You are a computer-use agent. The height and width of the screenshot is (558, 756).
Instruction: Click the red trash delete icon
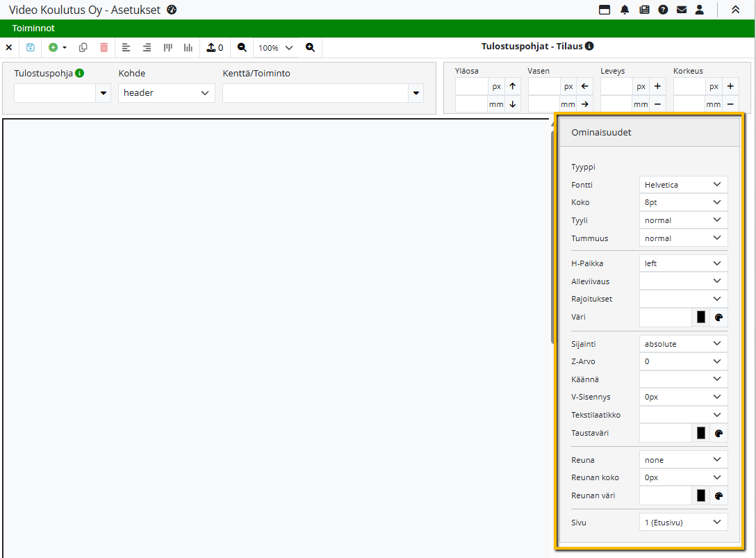(104, 47)
